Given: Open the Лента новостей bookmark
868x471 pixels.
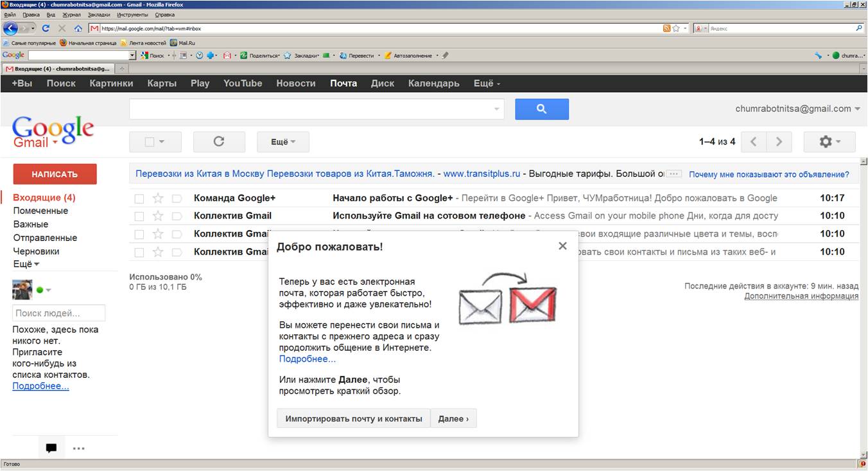Looking at the screenshot, I should pos(143,43).
